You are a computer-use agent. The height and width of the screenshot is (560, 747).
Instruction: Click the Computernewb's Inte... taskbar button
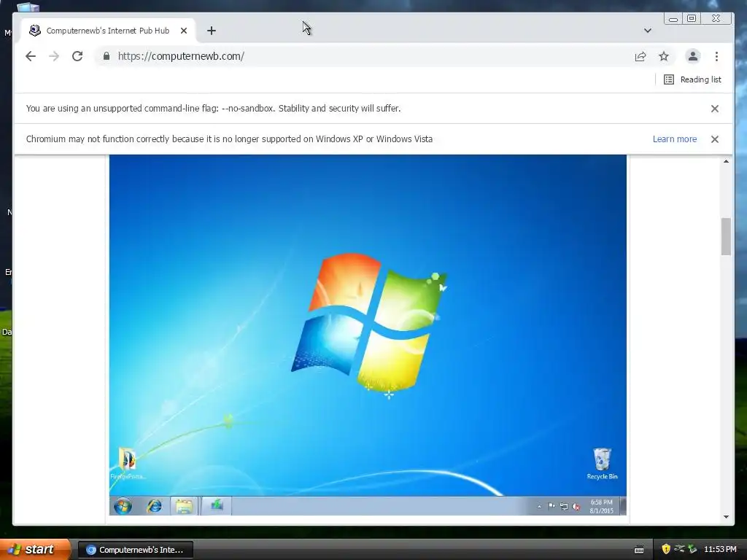pyautogui.click(x=135, y=550)
